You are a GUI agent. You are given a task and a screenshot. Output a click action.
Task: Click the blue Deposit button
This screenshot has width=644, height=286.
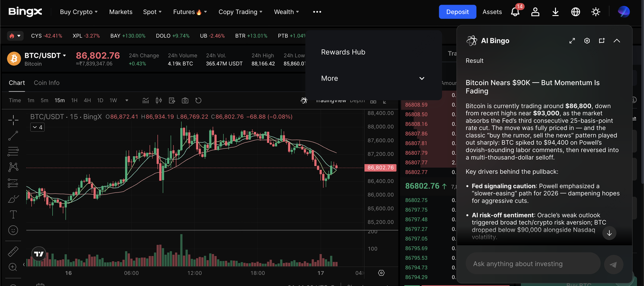[457, 12]
